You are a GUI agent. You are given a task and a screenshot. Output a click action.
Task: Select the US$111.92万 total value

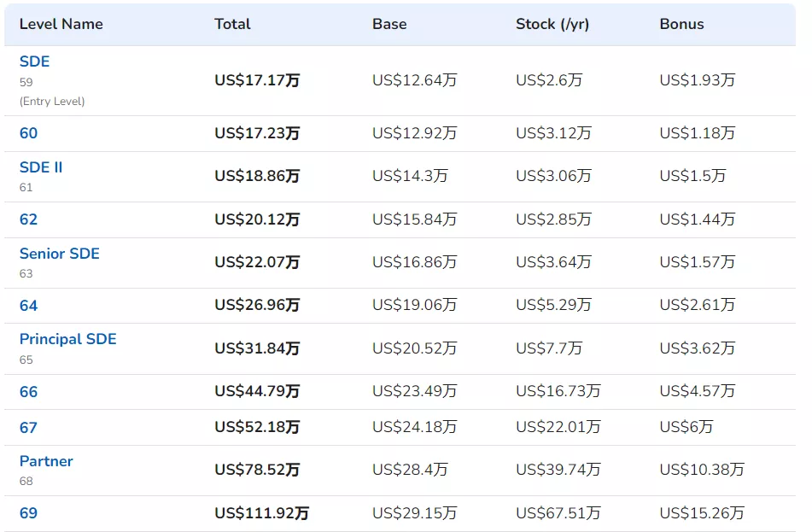[261, 513]
